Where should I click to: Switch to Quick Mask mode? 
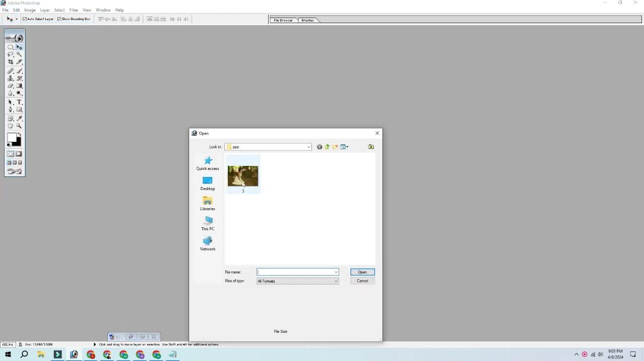[19, 154]
